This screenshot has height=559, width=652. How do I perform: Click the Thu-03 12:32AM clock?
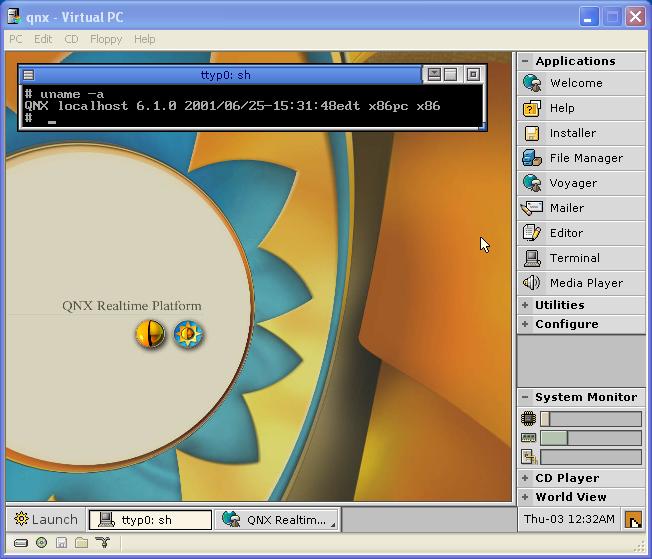pos(569,519)
